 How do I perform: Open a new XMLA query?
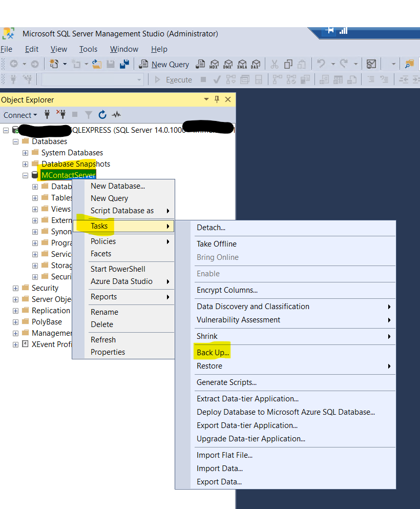(x=242, y=64)
